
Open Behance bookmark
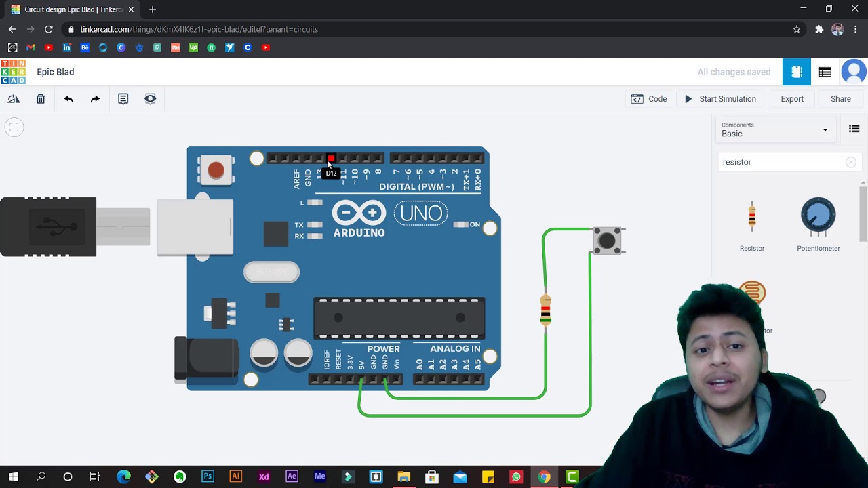pos(85,47)
